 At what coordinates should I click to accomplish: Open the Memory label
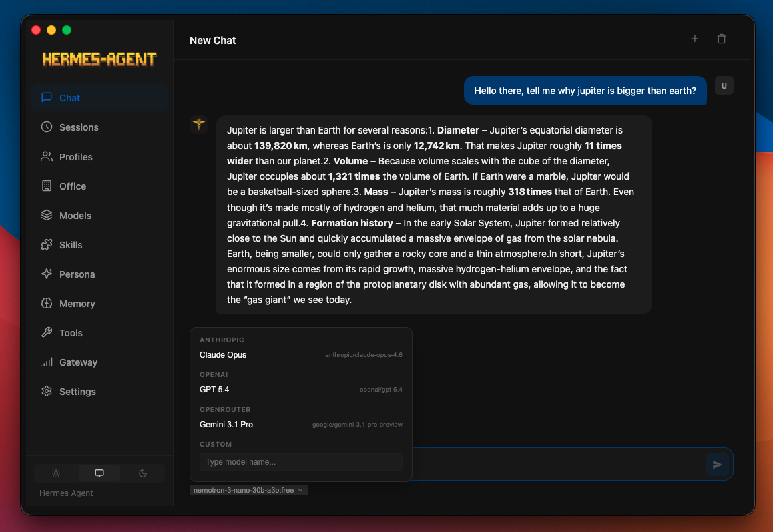77,304
